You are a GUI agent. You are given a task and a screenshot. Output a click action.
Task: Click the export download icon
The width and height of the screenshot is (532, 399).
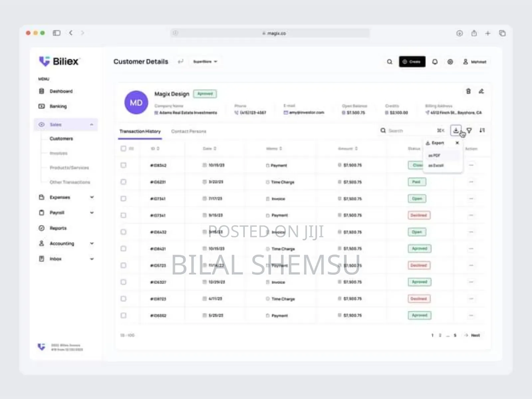[x=456, y=130]
